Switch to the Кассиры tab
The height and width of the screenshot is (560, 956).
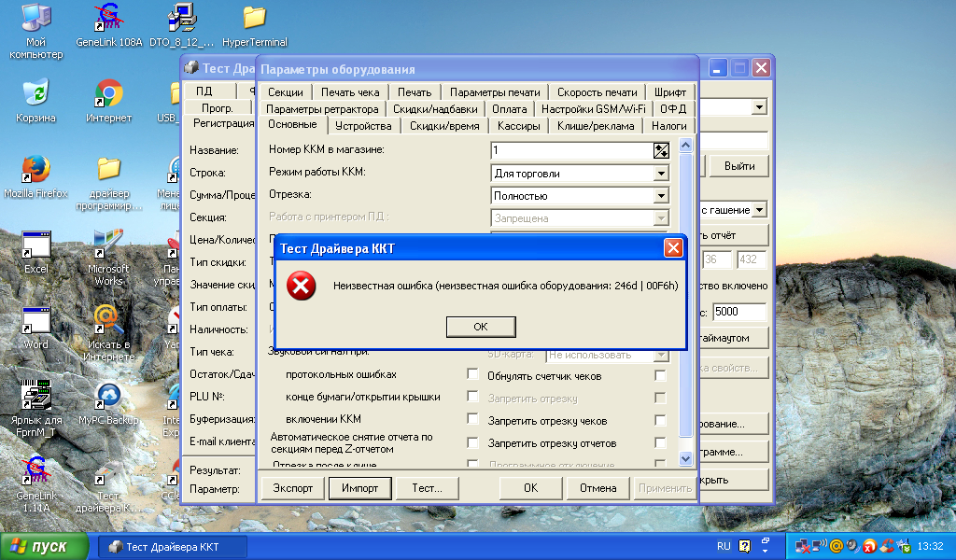(518, 126)
